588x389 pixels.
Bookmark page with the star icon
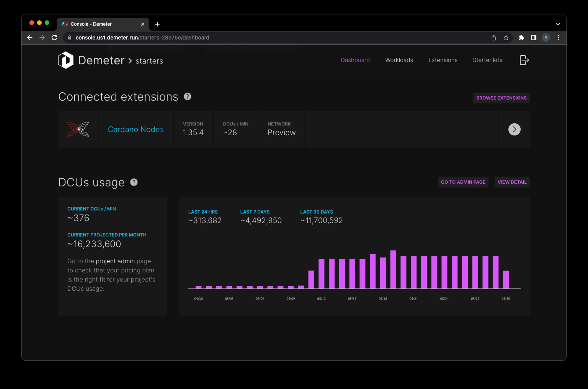coord(506,38)
